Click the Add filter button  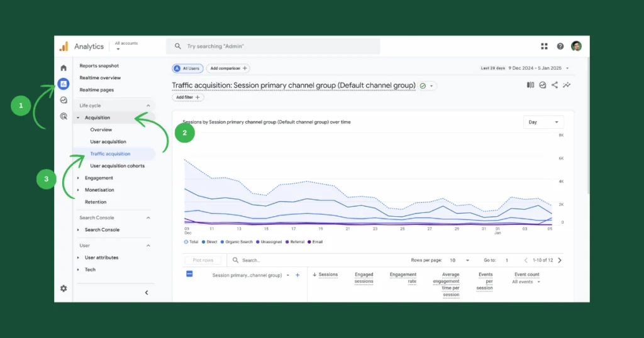point(187,97)
